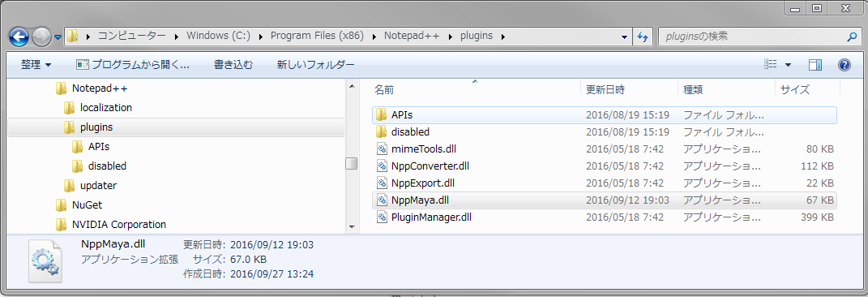Image resolution: width=868 pixels, height=297 pixels.
Task: Click the search magnifier icon
Action: [x=852, y=37]
